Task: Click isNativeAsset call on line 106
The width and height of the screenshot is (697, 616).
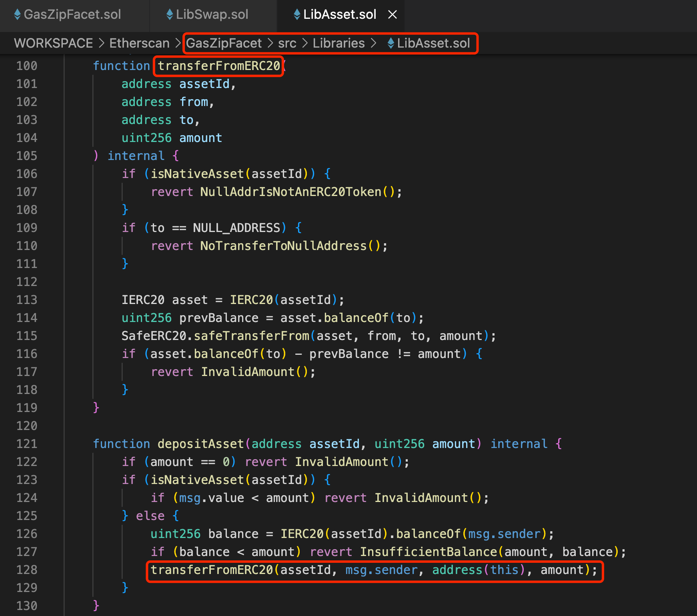Action: pos(197,174)
